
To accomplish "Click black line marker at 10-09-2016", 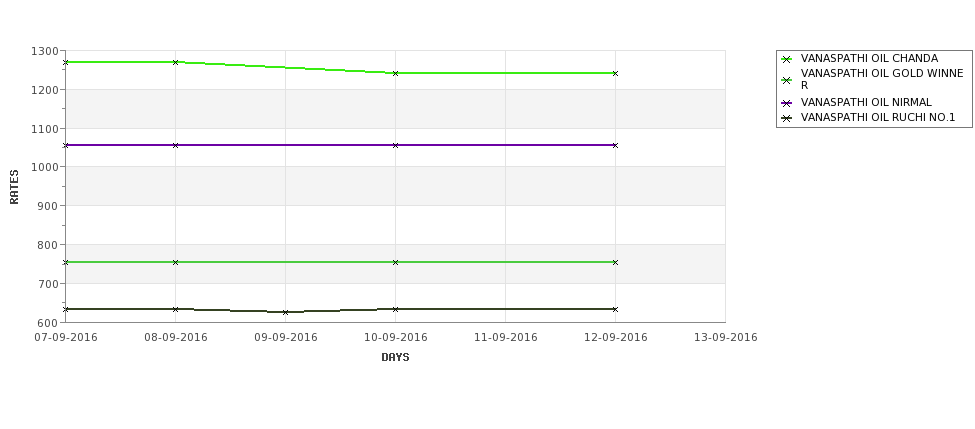I will (395, 309).
